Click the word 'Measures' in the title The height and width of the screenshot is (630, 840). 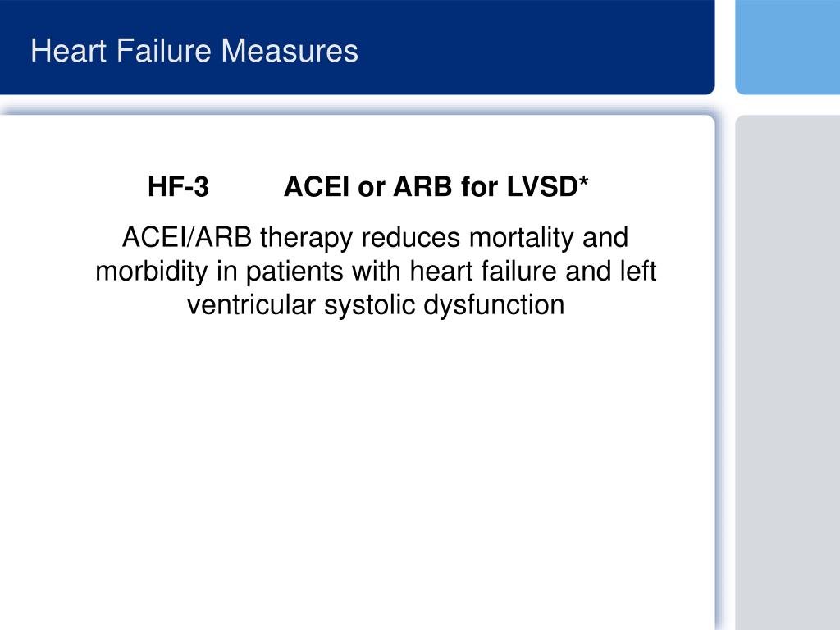[x=290, y=51]
